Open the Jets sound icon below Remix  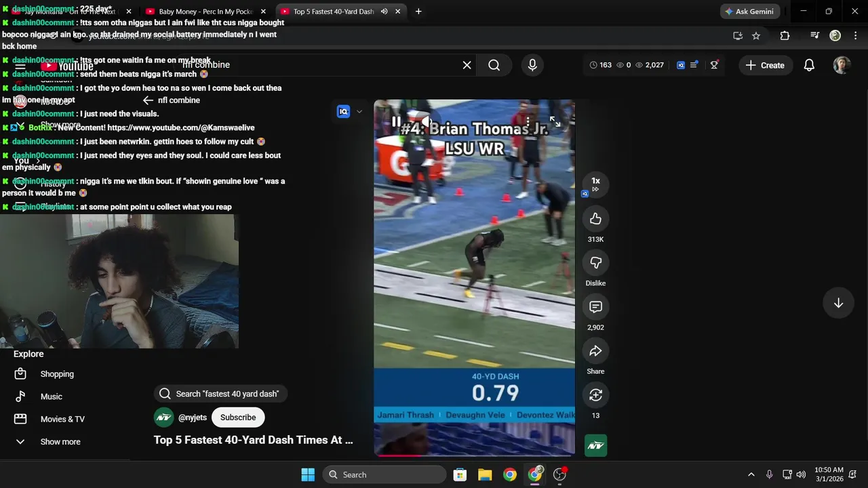tap(595, 445)
